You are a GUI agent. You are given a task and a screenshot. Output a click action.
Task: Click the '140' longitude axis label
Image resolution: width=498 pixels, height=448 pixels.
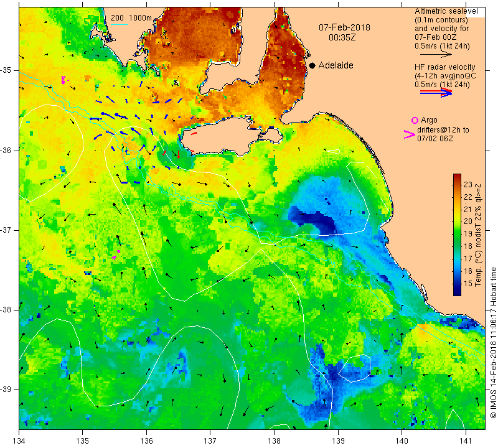point(402,441)
